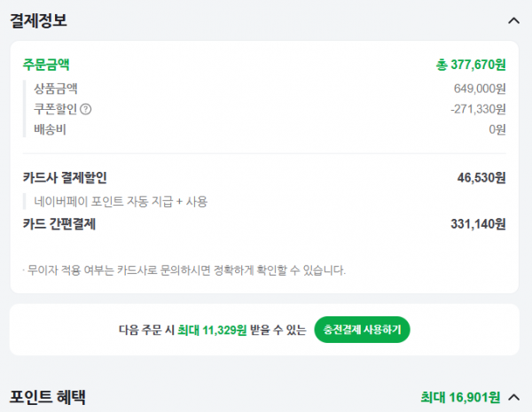Image resolution: width=532 pixels, height=412 pixels.
Task: Select the 상품금액 row label
Action: pyautogui.click(x=56, y=89)
